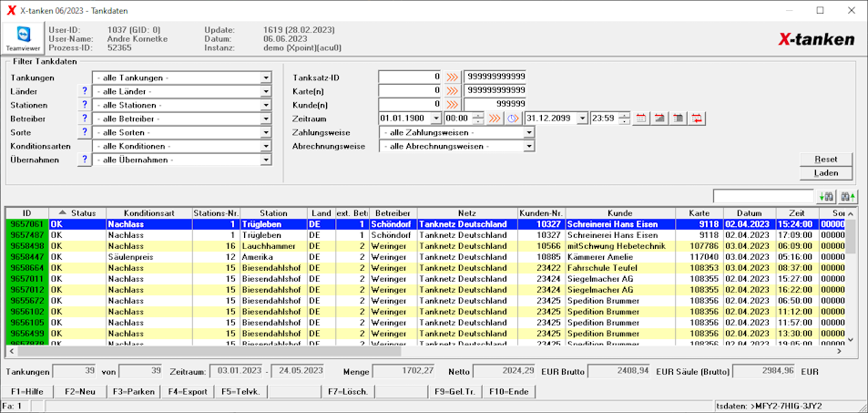This screenshot has height=413, width=868.
Task: Search upward with binoculars green up arrow
Action: point(848,196)
